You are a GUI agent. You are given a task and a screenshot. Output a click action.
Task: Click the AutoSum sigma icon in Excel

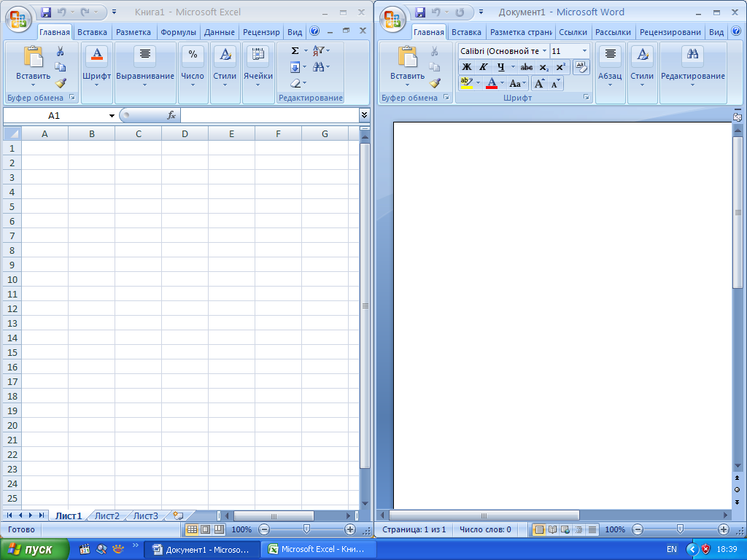point(295,51)
